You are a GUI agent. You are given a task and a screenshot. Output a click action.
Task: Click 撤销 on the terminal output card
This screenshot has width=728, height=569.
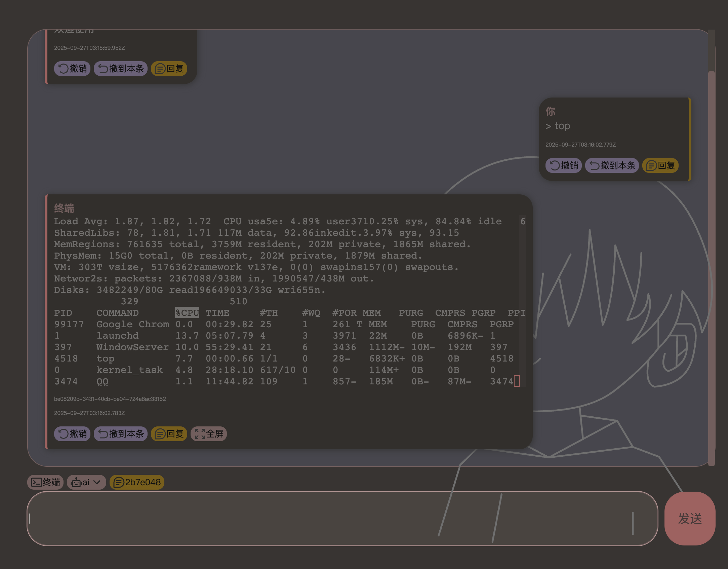point(72,434)
